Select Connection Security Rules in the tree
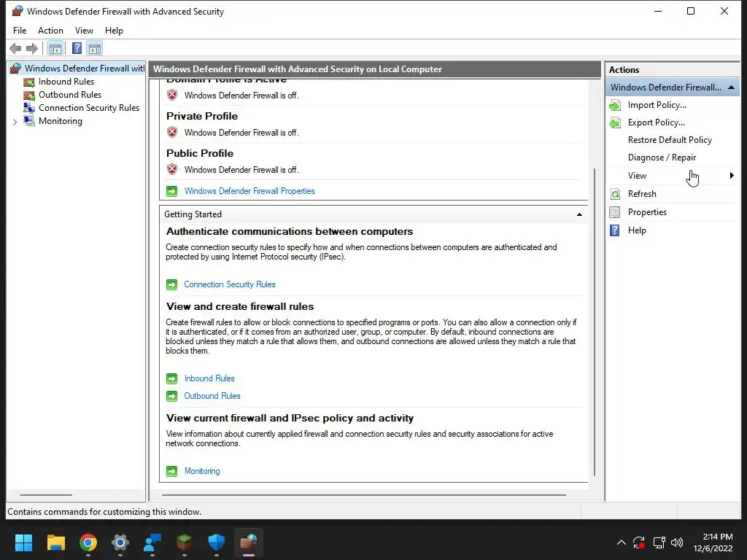This screenshot has height=560, width=747. click(x=89, y=108)
